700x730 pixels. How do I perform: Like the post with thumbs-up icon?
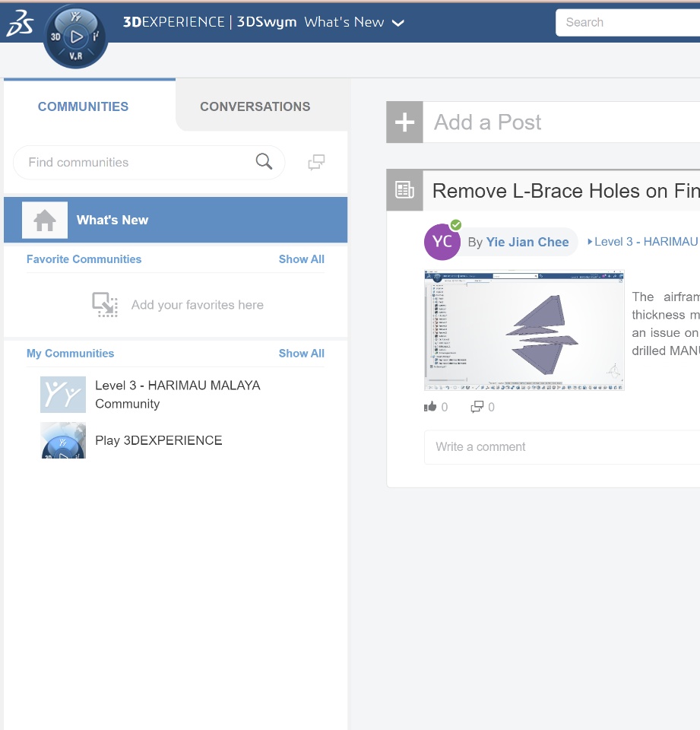(430, 407)
